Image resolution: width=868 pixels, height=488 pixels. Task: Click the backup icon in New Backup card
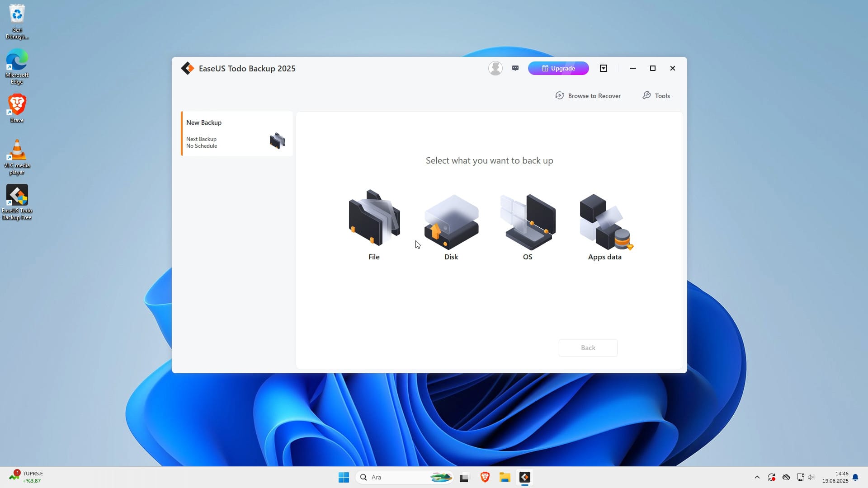pyautogui.click(x=278, y=141)
